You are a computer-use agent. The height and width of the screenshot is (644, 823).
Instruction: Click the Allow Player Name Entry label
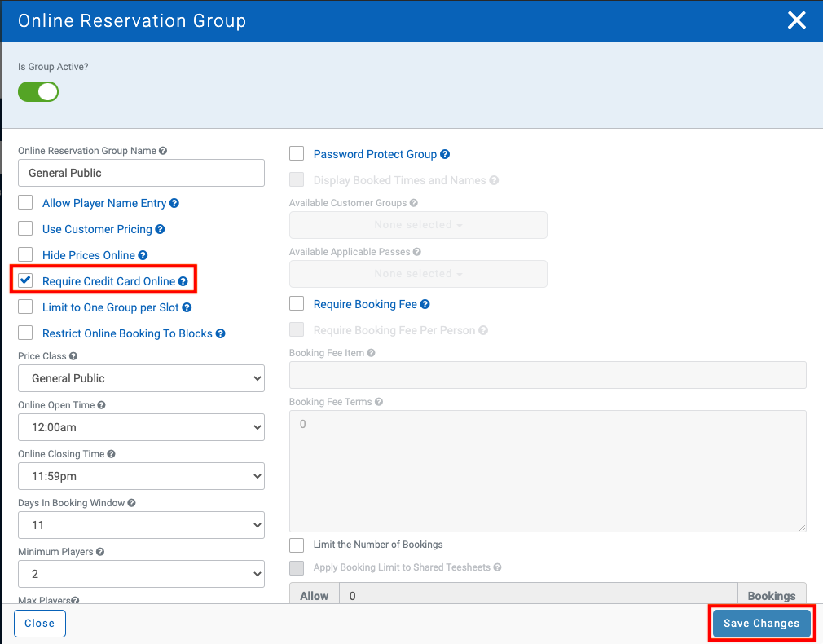104,203
